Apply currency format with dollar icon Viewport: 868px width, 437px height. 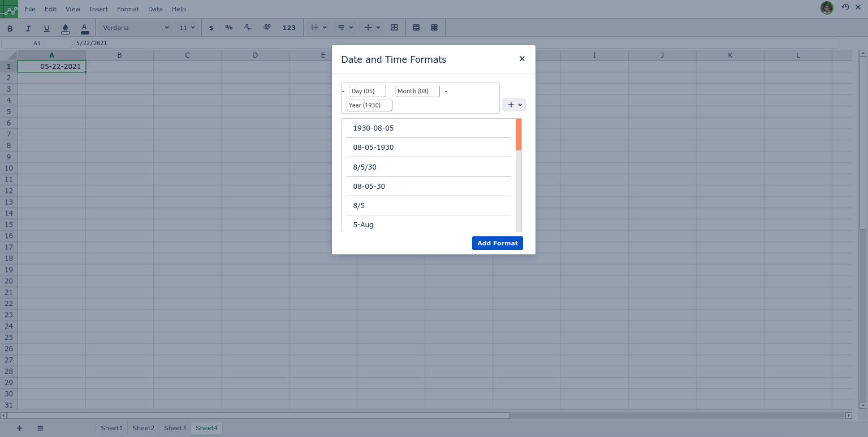pos(211,28)
